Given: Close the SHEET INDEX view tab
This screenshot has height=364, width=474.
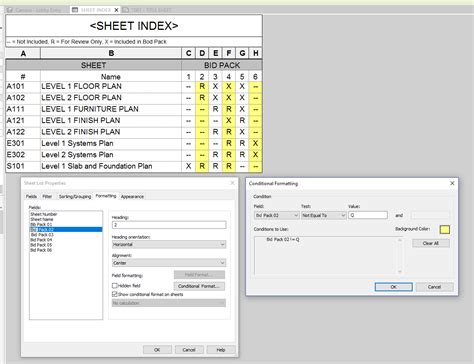Looking at the screenshot, I should click(x=116, y=10).
